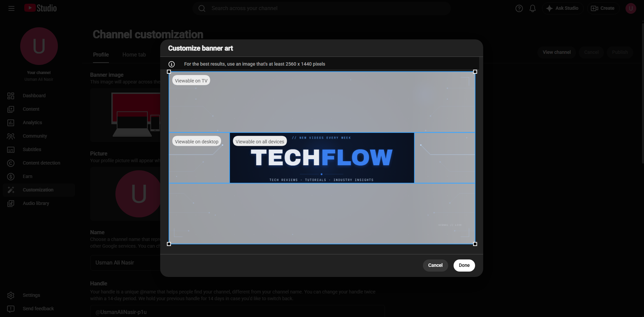Image resolution: width=644 pixels, height=317 pixels.
Task: Click bottom-left crop handle of banner
Action: click(x=169, y=244)
